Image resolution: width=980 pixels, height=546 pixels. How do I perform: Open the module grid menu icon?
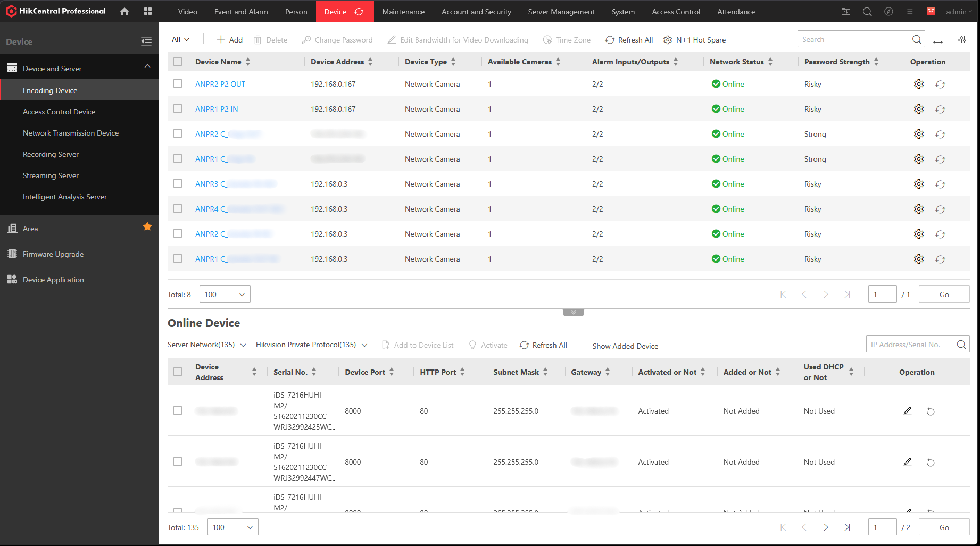click(x=148, y=11)
